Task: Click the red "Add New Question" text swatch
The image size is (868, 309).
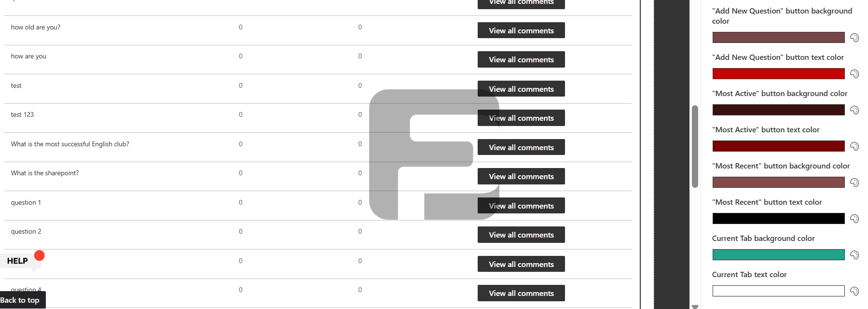Action: click(778, 73)
